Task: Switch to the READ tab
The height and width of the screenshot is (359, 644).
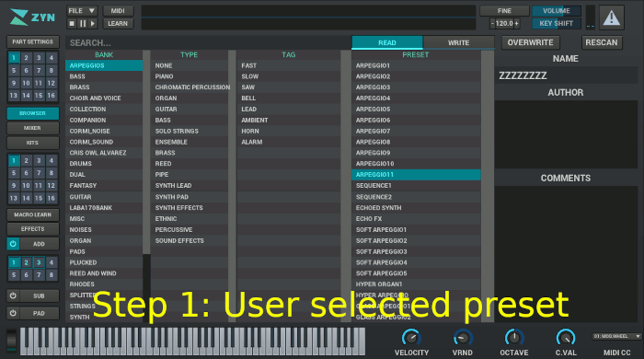Action: [x=387, y=42]
